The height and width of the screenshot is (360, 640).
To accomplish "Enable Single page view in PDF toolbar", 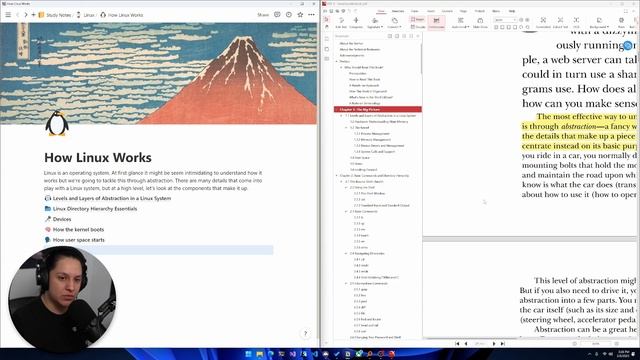I will pyautogui.click(x=417, y=19).
